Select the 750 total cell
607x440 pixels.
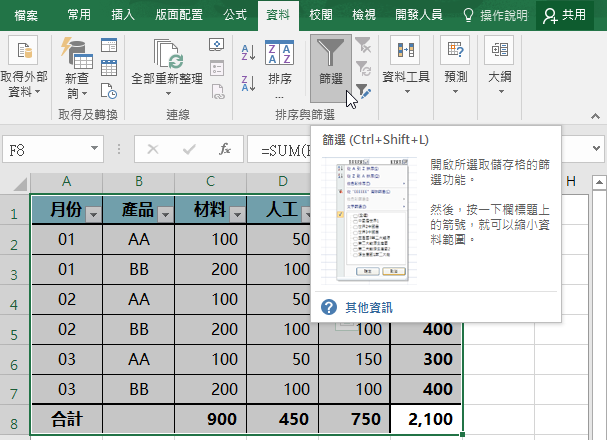point(355,419)
